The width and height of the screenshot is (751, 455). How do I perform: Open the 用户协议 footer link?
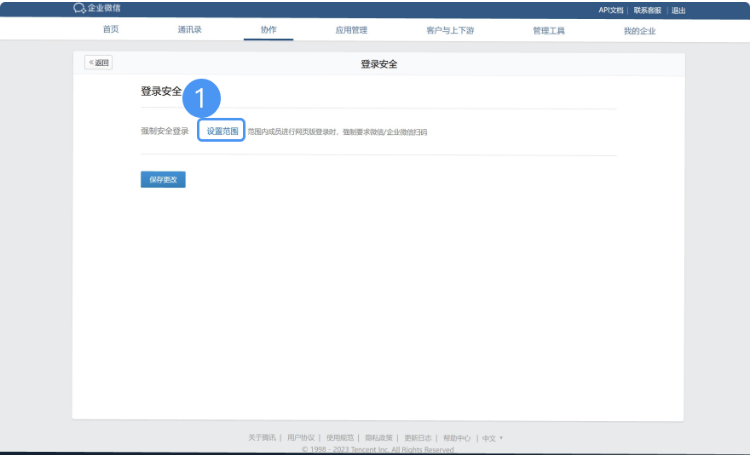click(301, 438)
